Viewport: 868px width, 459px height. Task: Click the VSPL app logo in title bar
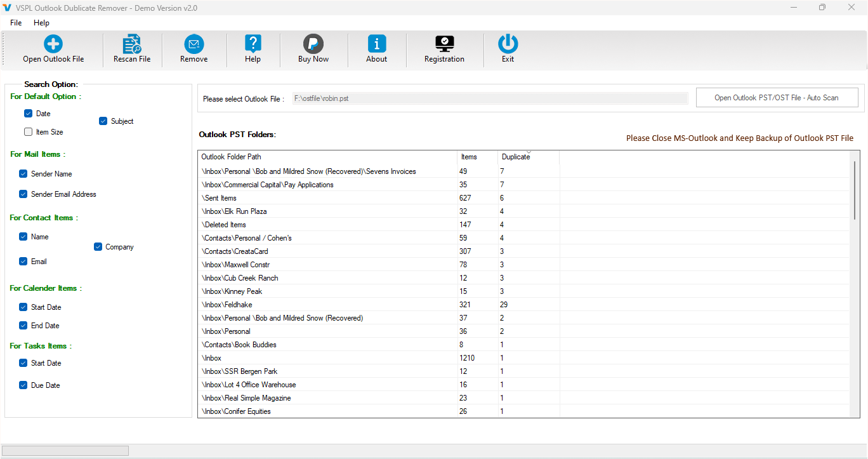tap(8, 8)
